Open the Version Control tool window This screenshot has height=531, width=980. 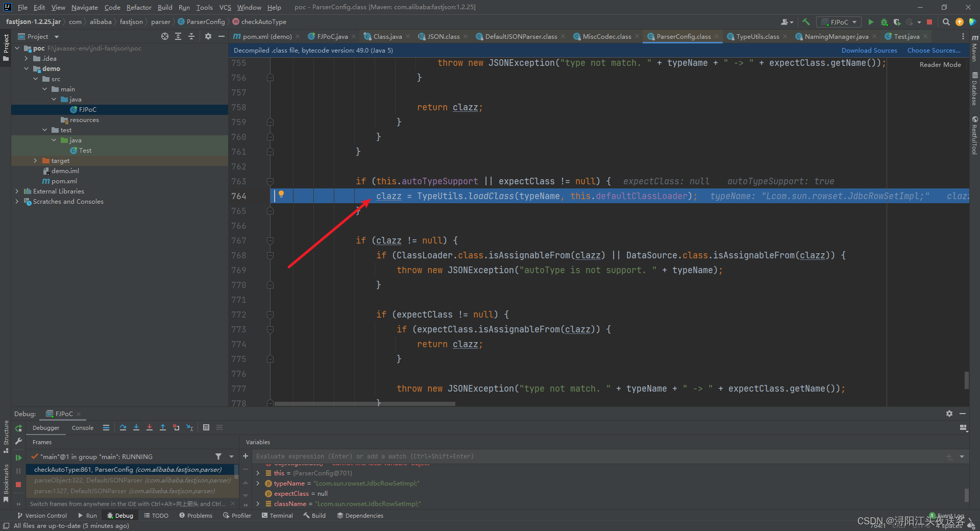point(42,516)
